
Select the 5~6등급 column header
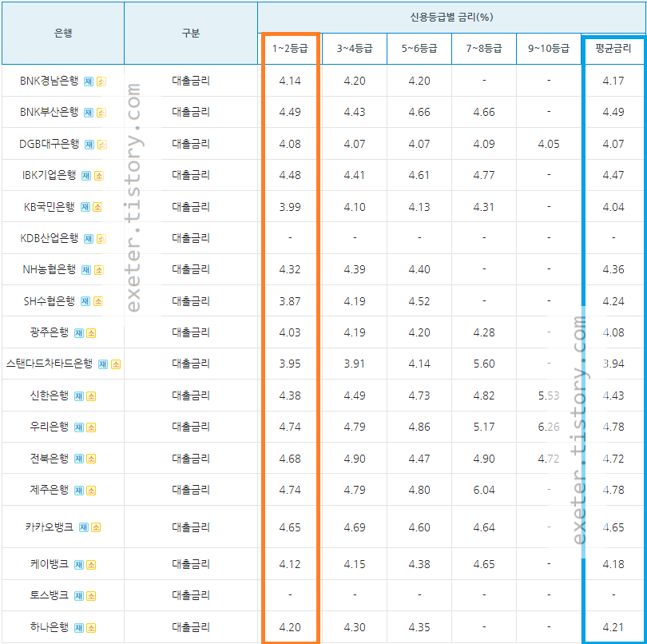(419, 49)
